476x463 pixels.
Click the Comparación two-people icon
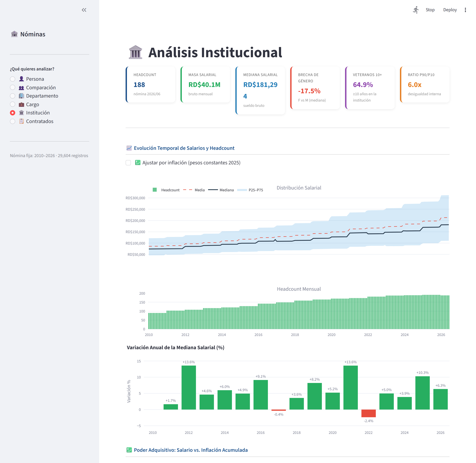pos(21,87)
